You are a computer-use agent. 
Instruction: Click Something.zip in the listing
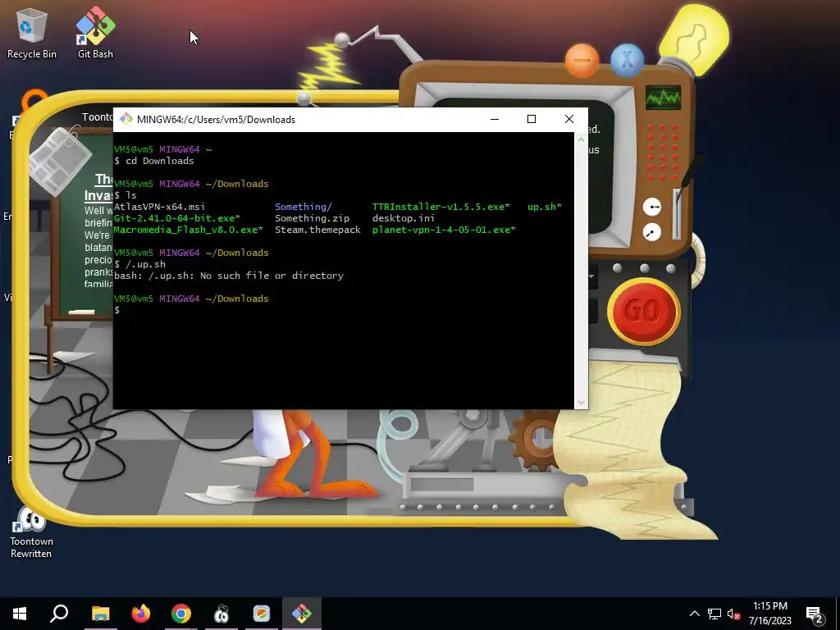tap(312, 218)
